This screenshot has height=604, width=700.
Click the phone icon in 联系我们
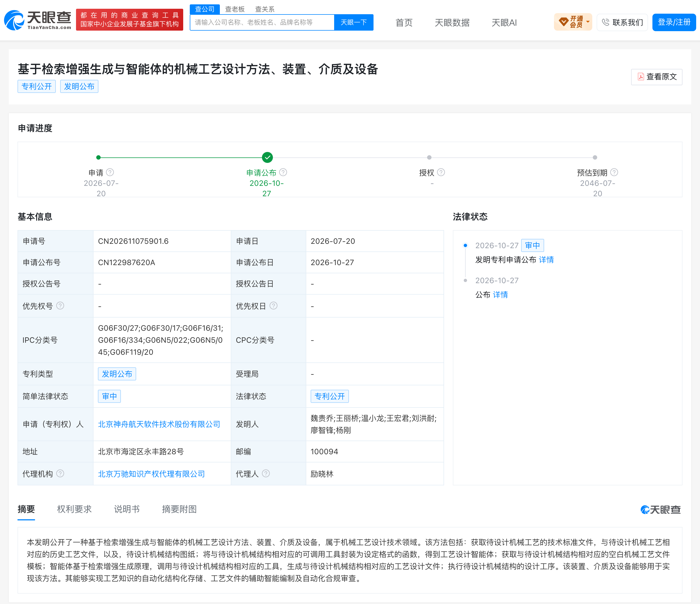pyautogui.click(x=605, y=22)
